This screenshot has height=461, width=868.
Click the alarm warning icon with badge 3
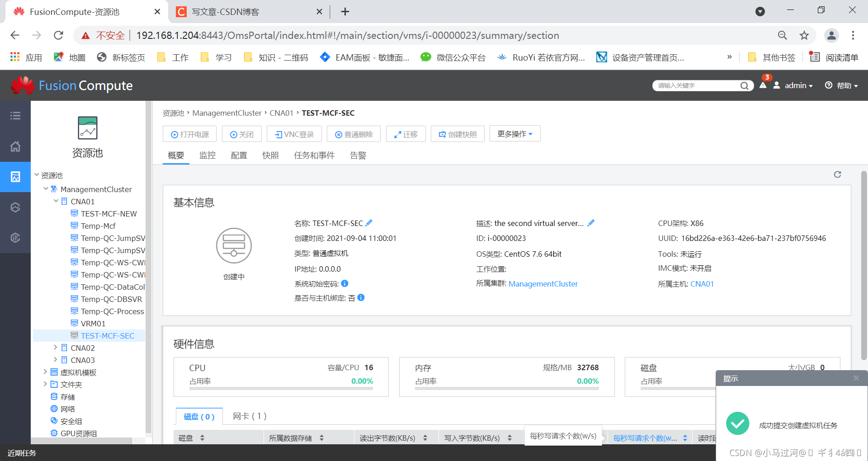tap(763, 85)
